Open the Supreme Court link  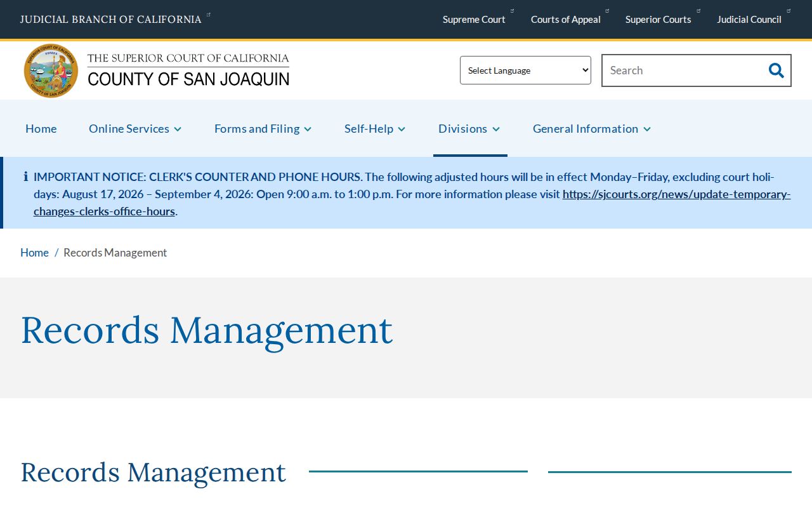click(474, 19)
